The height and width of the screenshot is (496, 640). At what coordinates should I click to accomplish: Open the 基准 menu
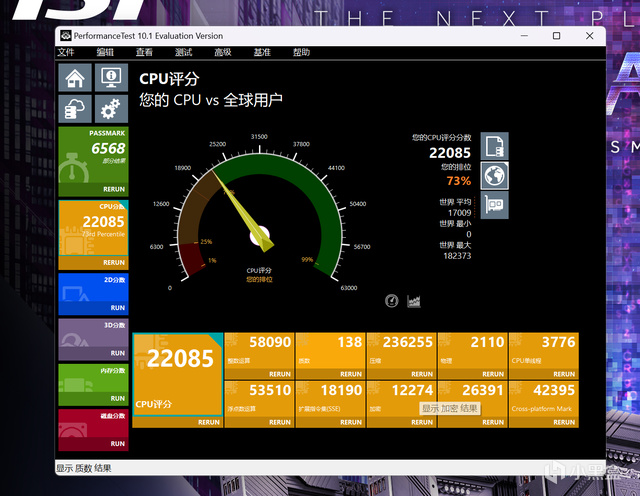point(262,52)
